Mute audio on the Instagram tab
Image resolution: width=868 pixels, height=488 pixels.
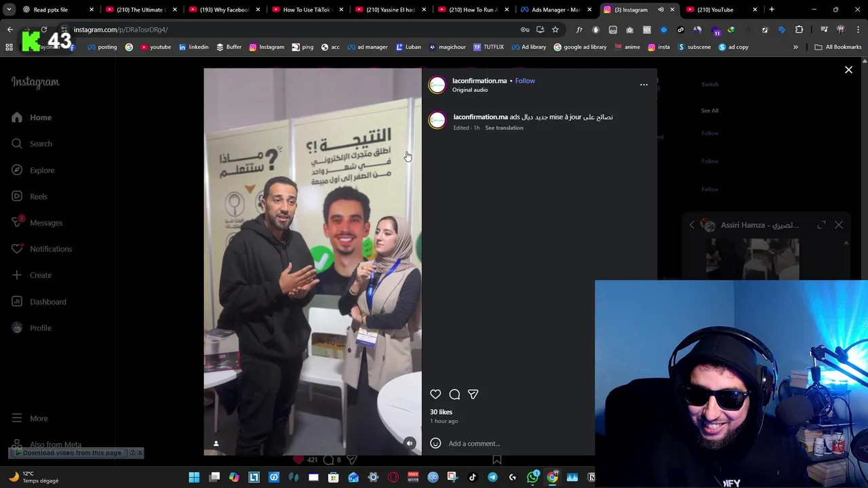coord(660,9)
